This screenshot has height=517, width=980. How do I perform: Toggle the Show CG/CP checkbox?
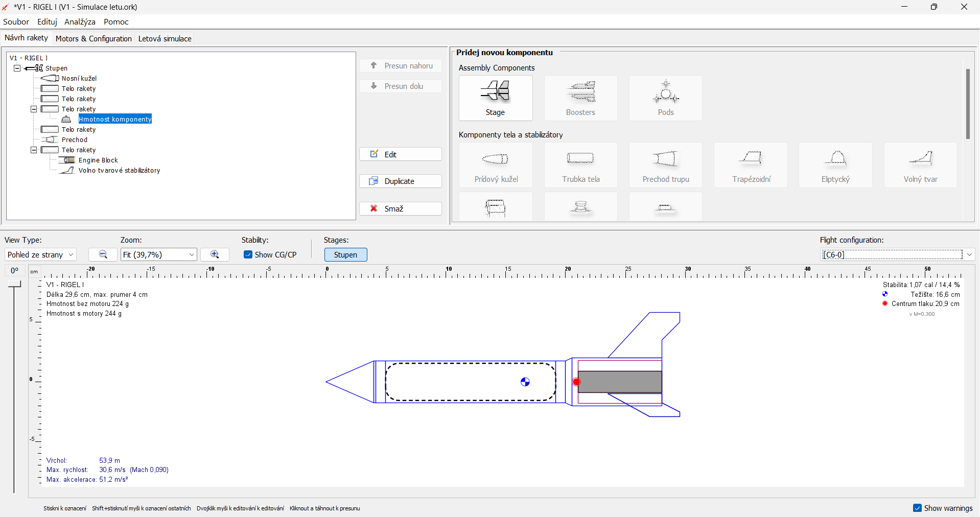[x=248, y=254]
